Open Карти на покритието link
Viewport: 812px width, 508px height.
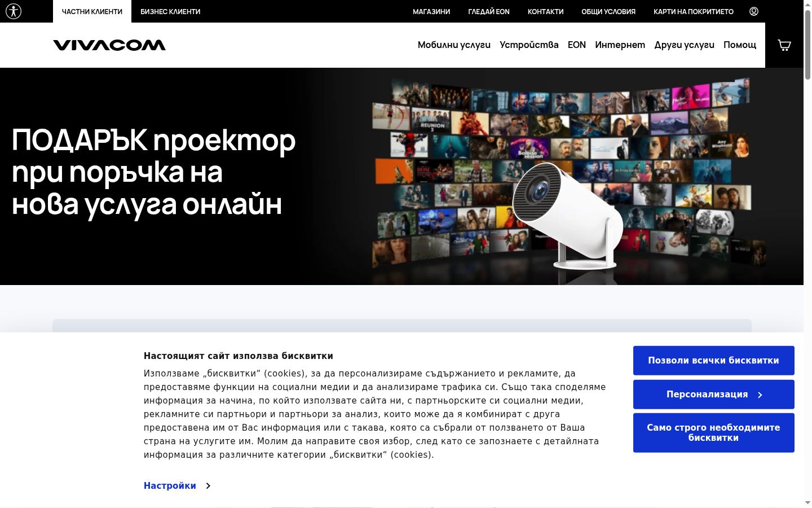694,11
